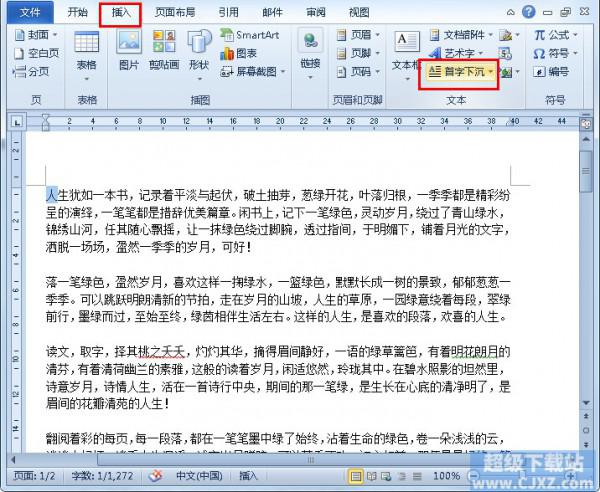Click the vertical scrollbar up arrow
Image resolution: width=600 pixels, height=492 pixels.
586,139
